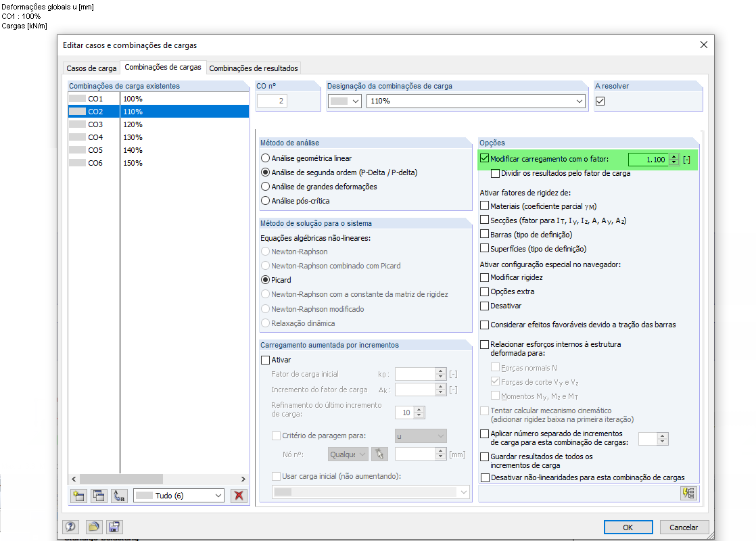Viewport: 756px width, 541px height.
Task: Close the Editar casos e combinações dialog
Action: click(x=703, y=45)
